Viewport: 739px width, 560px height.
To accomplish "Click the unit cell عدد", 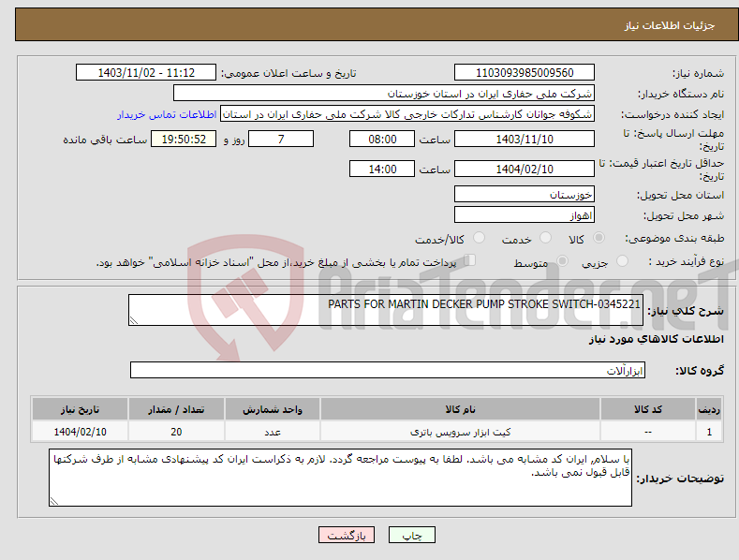I will pos(273,432).
